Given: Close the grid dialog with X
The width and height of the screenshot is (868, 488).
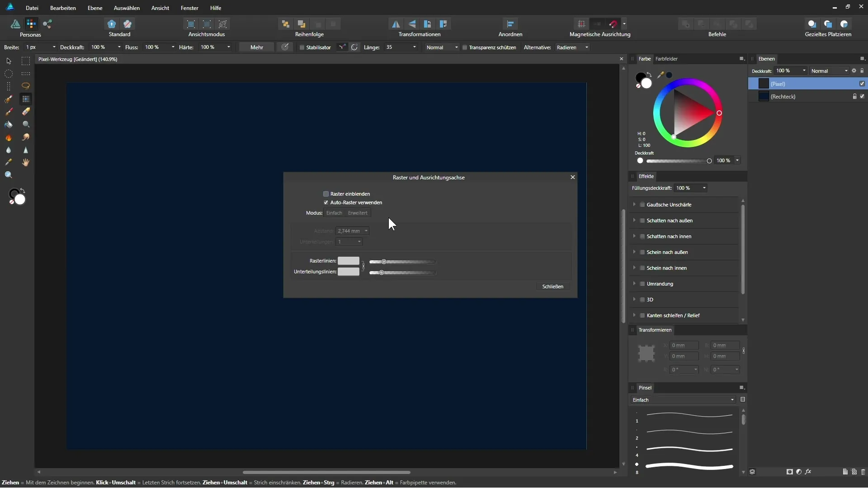Looking at the screenshot, I should pos(573,177).
